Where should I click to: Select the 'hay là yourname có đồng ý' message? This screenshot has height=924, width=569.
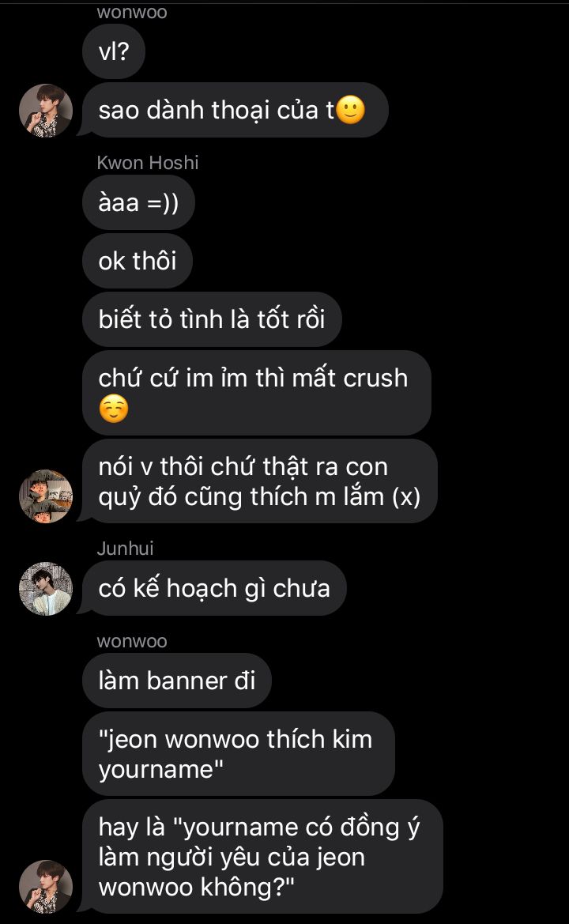pos(262,856)
